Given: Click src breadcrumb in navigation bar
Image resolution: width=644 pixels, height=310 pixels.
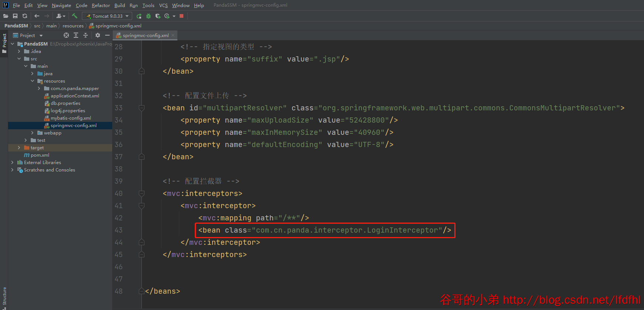Looking at the screenshot, I should [37, 26].
